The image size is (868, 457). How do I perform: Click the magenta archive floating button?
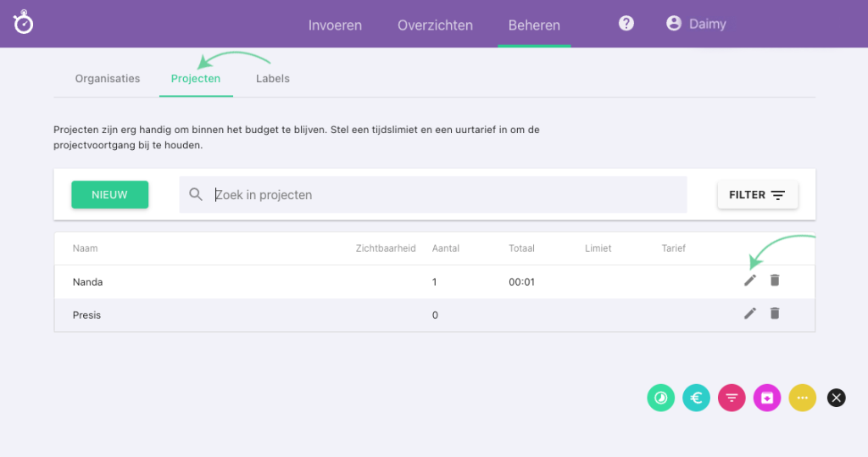coord(767,397)
